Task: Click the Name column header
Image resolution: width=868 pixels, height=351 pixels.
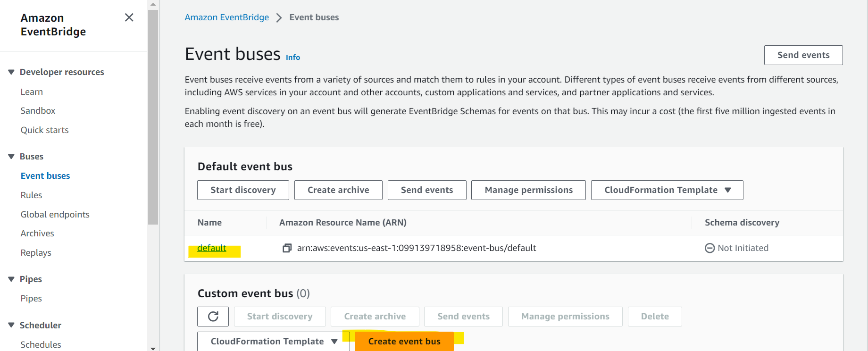Action: pos(209,223)
